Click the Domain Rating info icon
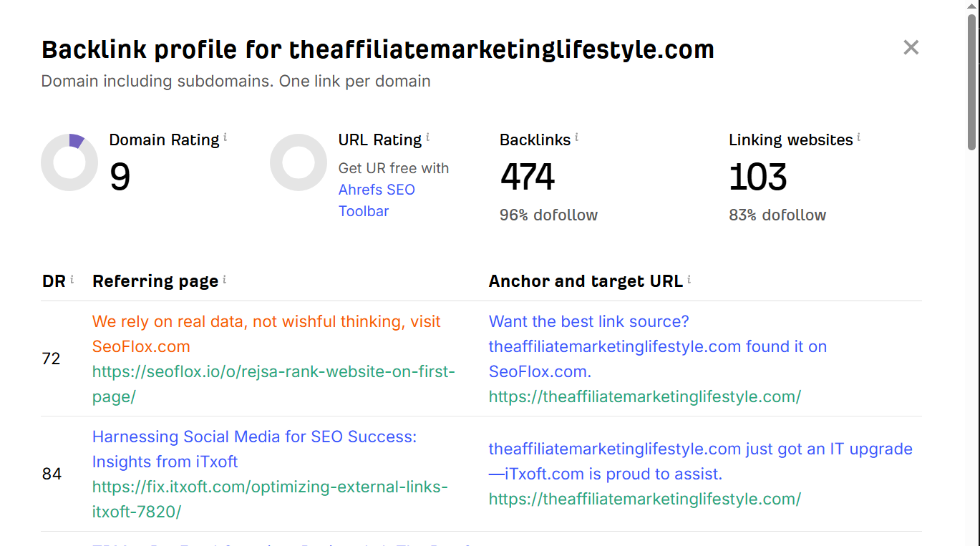This screenshot has height=546, width=980. tap(225, 136)
